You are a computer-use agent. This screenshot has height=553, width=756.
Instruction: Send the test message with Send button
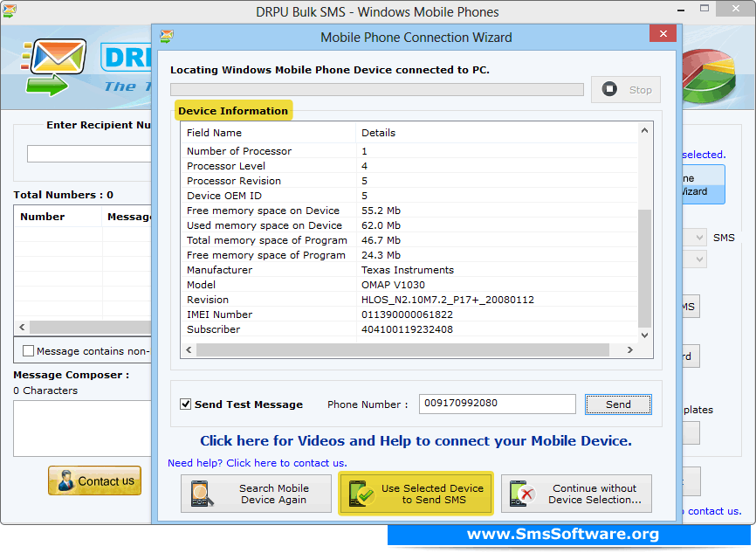[x=618, y=404]
